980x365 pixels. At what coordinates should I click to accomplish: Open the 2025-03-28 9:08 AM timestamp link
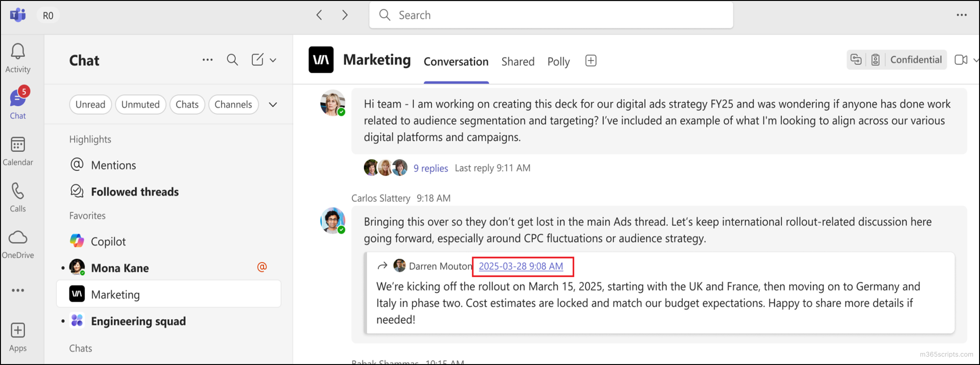[x=521, y=266]
